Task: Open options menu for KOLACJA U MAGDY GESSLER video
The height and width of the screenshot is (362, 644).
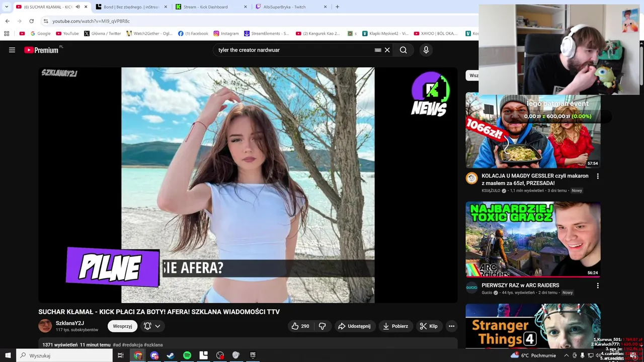Action: pos(598,176)
